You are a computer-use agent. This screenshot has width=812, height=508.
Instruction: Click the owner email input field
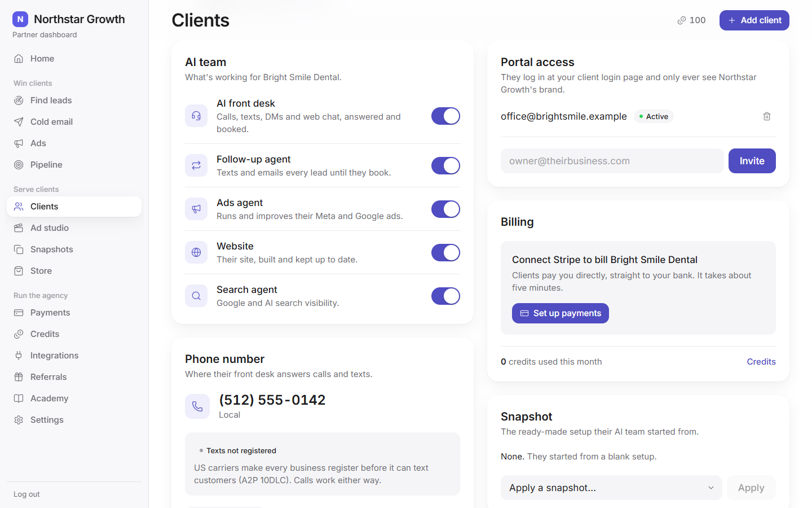coord(612,161)
